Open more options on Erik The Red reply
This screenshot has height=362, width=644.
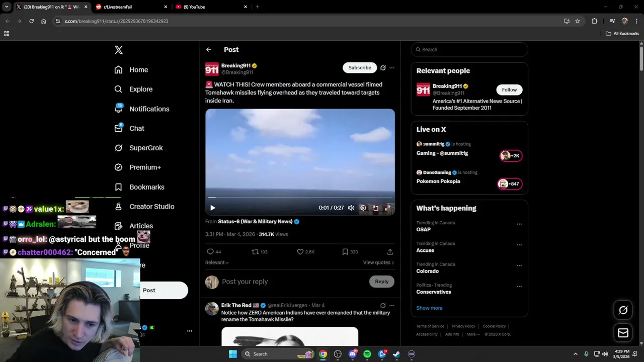click(x=392, y=305)
